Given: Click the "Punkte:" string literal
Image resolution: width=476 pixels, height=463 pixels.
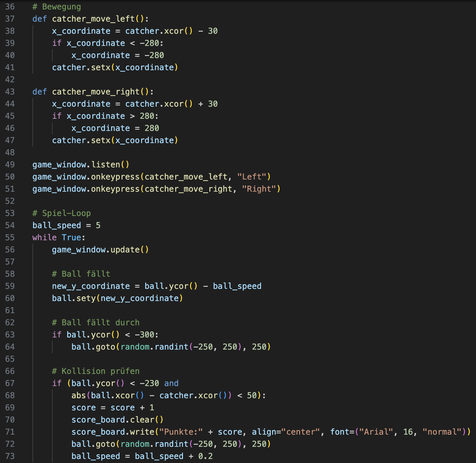Looking at the screenshot, I should coord(181,432).
